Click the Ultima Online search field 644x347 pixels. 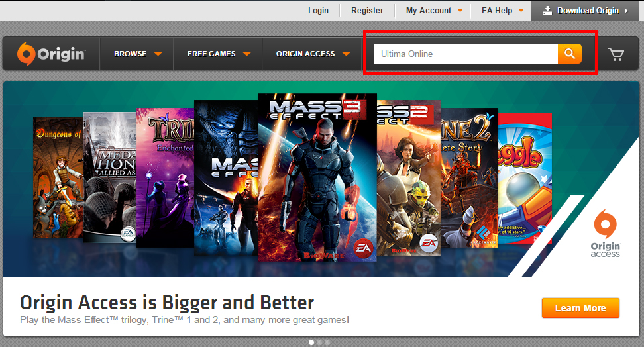[466, 54]
